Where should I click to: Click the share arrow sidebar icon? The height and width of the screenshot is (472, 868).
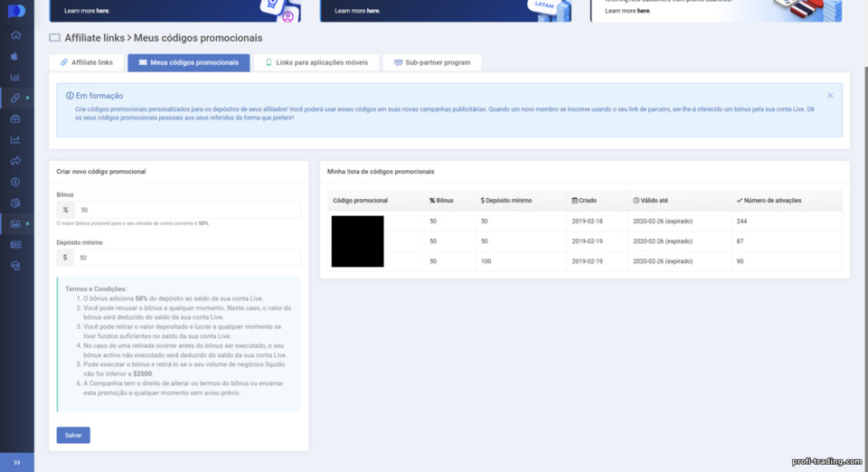[15, 161]
